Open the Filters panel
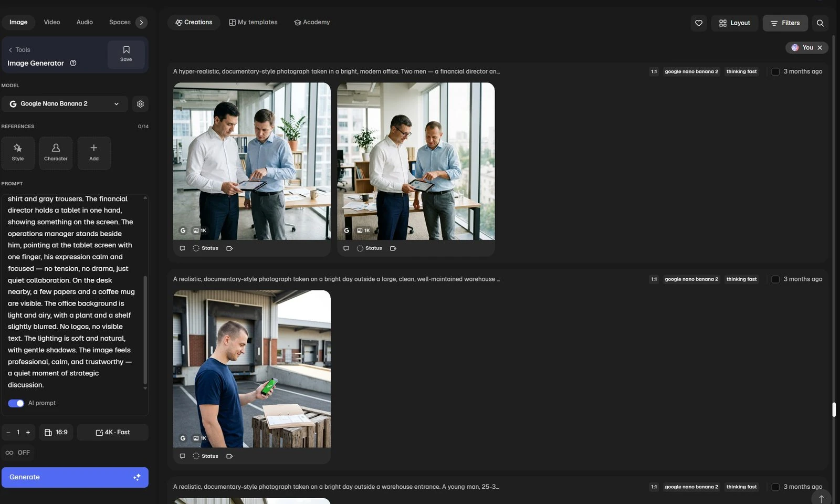The height and width of the screenshot is (504, 840). tap(785, 23)
